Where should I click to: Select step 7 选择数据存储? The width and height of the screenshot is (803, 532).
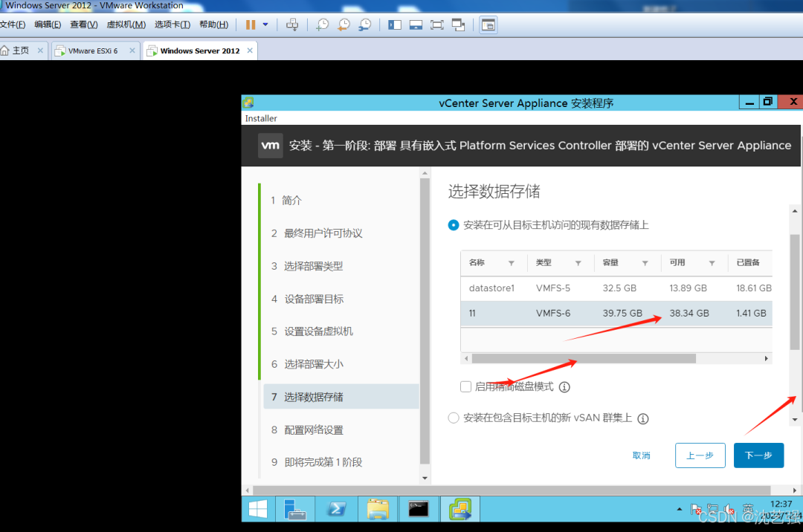[341, 397]
